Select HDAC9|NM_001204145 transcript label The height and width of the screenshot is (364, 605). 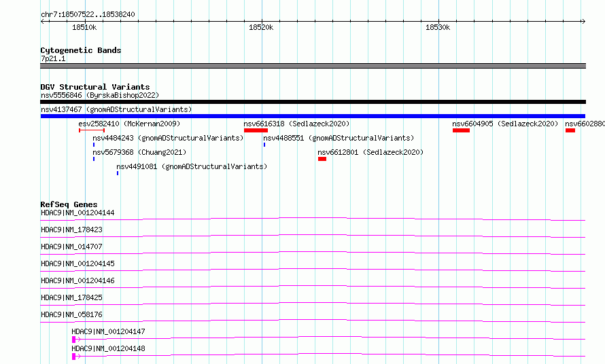(x=77, y=263)
